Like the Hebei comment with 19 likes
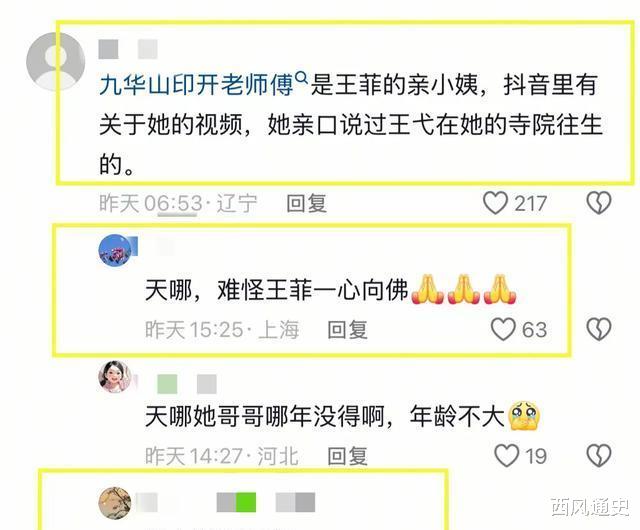640x530 pixels. pos(507,455)
